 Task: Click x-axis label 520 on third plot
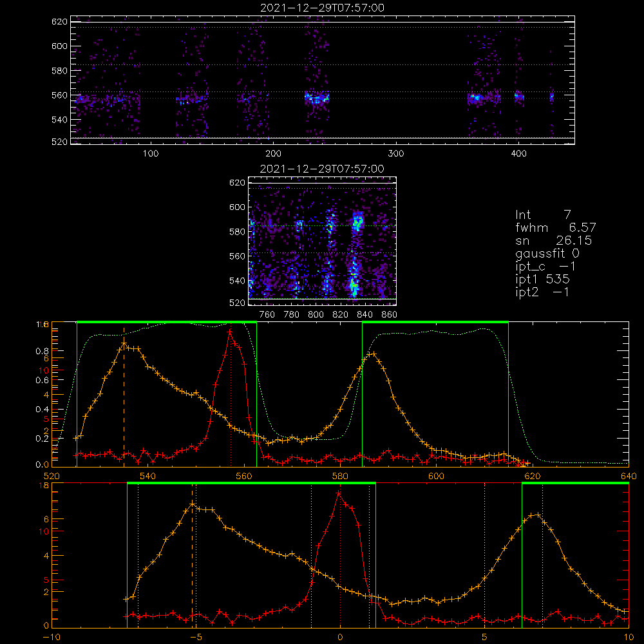coord(52,477)
